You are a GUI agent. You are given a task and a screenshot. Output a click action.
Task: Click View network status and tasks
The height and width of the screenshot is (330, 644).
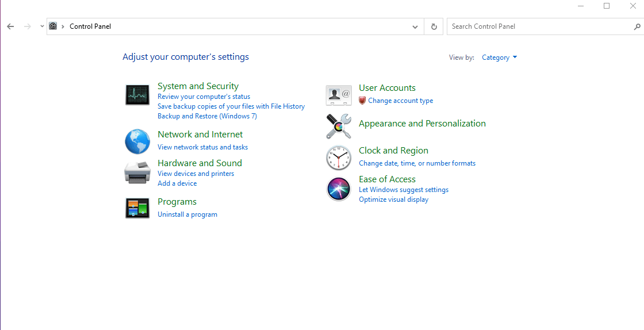(202, 147)
